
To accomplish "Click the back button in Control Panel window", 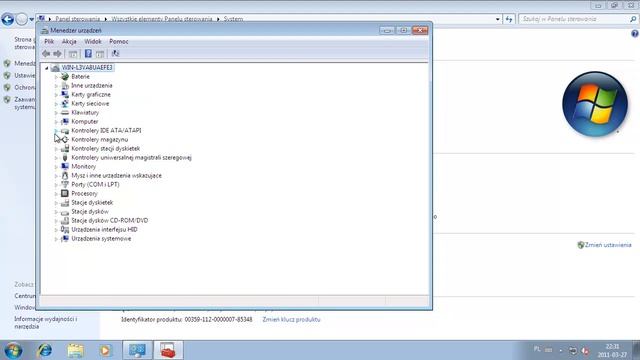I will tap(7, 19).
